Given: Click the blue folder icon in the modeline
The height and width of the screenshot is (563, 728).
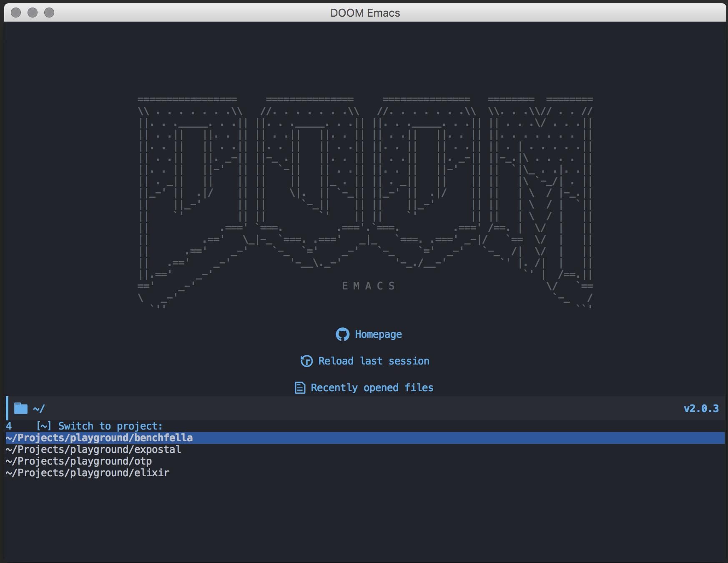Looking at the screenshot, I should (x=20, y=409).
